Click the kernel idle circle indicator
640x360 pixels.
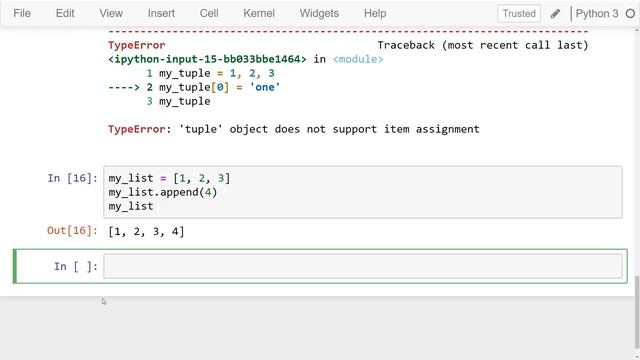pyautogui.click(x=630, y=13)
